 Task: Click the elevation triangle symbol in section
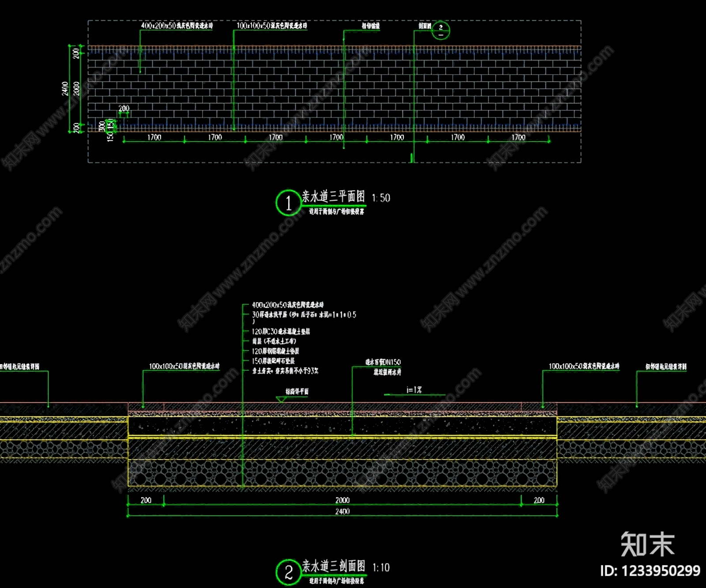(281, 400)
